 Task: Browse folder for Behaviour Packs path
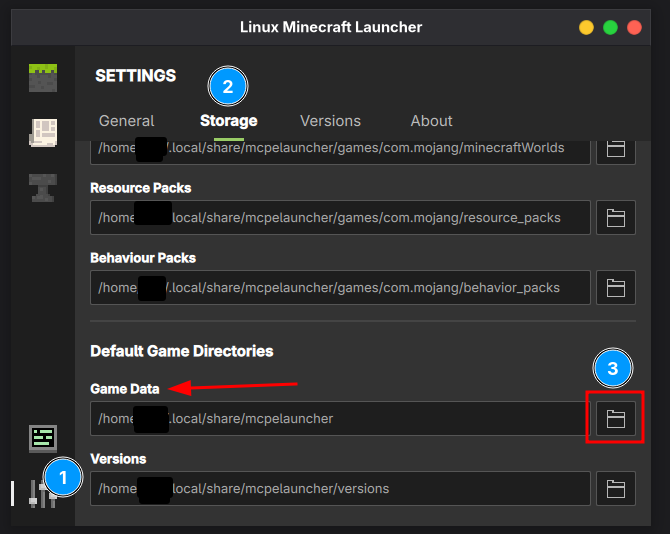616,288
